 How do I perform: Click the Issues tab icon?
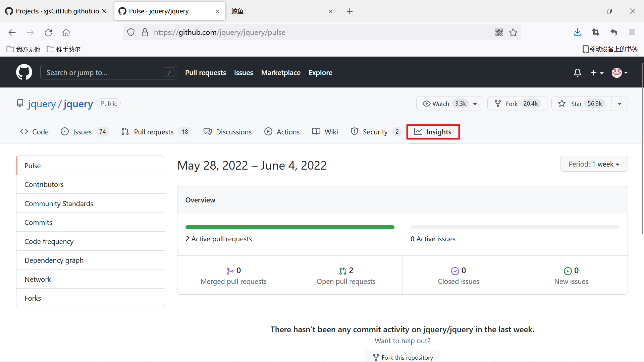[65, 132]
